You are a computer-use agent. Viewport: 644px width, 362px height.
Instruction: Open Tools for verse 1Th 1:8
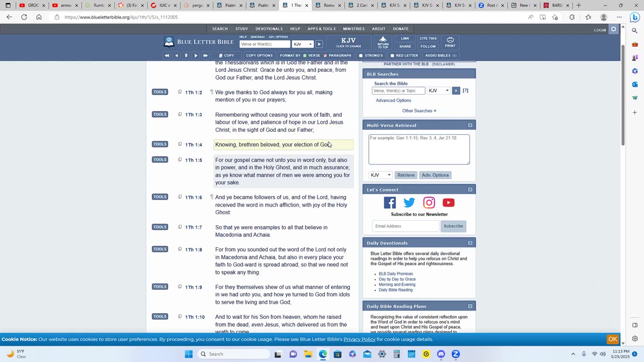tap(160, 249)
